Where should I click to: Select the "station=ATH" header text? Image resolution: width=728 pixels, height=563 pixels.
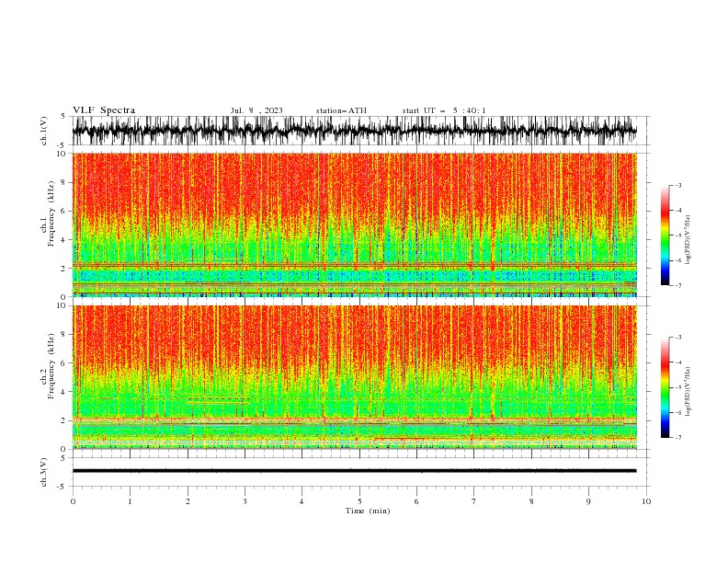[341, 110]
